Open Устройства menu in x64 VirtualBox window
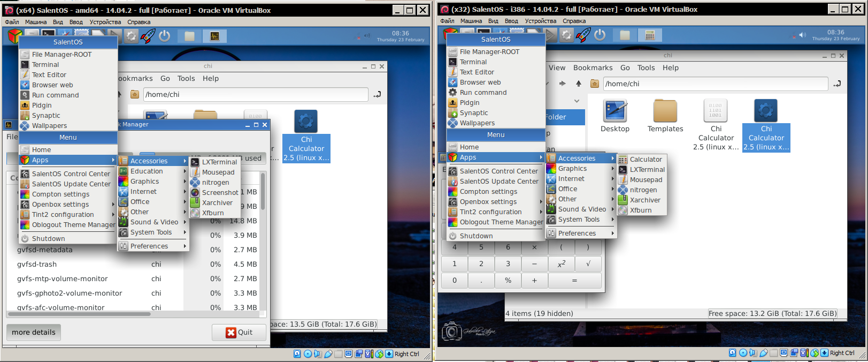Screen dimensions: 868x362 (x=105, y=22)
